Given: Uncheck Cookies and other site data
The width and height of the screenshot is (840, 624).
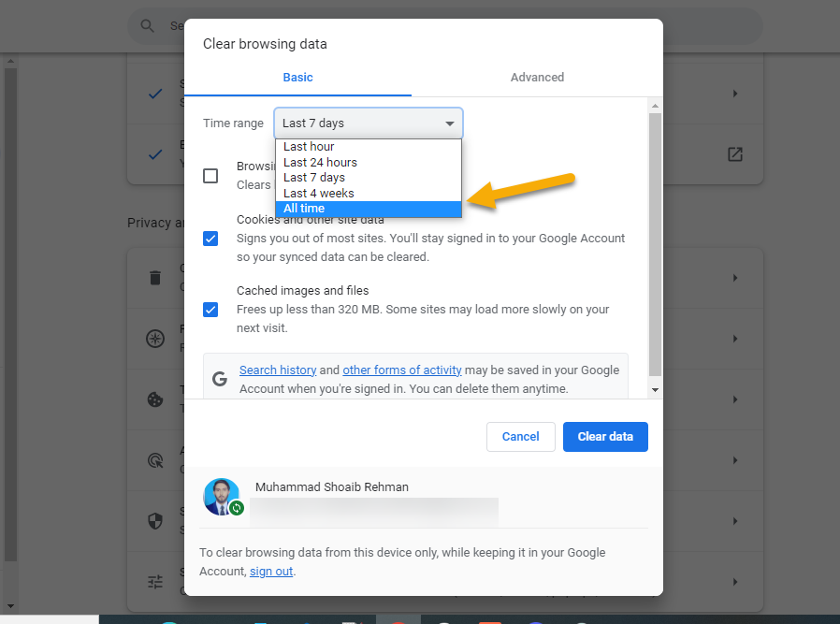Looking at the screenshot, I should [210, 239].
